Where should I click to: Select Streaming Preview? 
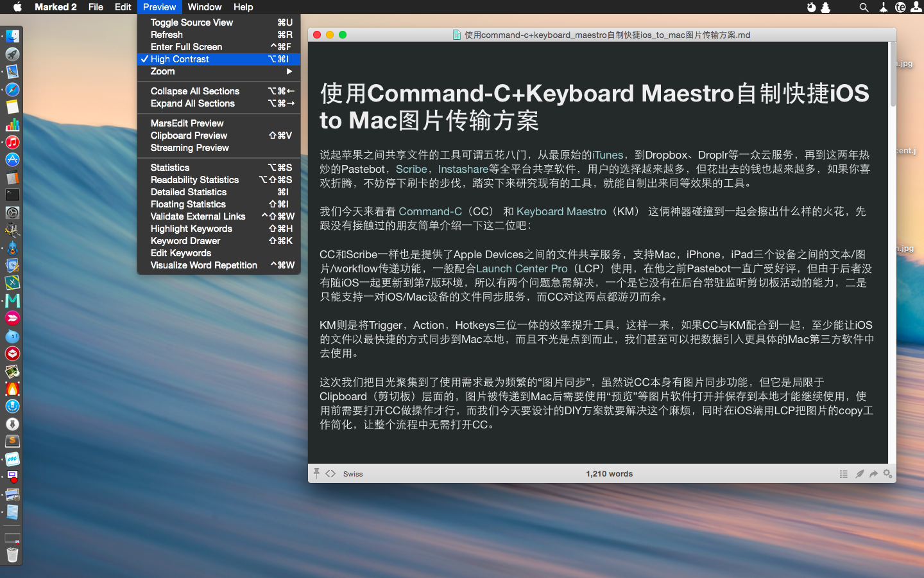(x=219, y=148)
